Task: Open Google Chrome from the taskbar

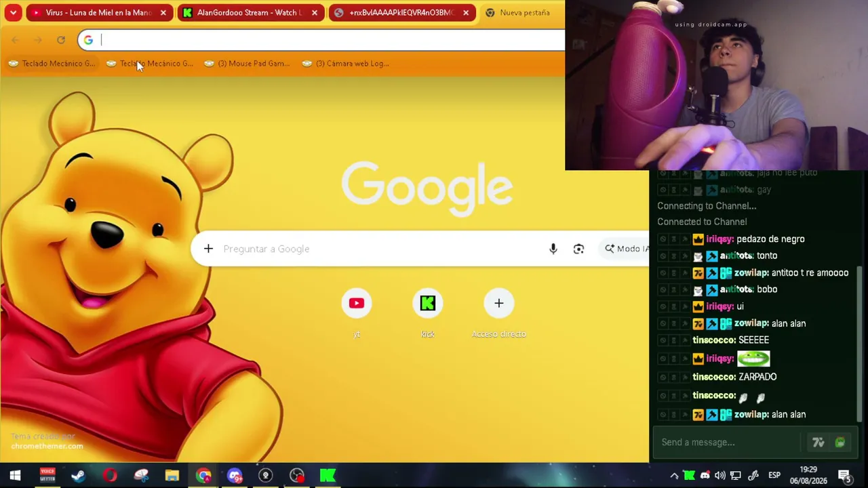Action: click(x=203, y=476)
